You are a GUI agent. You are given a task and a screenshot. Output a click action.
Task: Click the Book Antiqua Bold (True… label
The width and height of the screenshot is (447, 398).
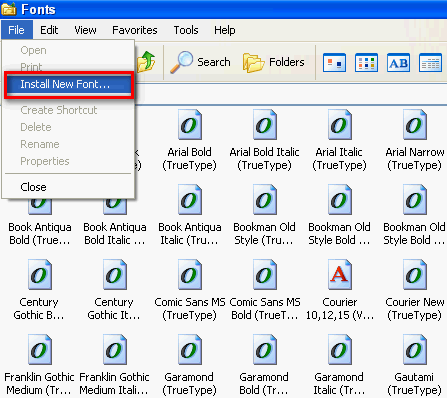(x=40, y=233)
